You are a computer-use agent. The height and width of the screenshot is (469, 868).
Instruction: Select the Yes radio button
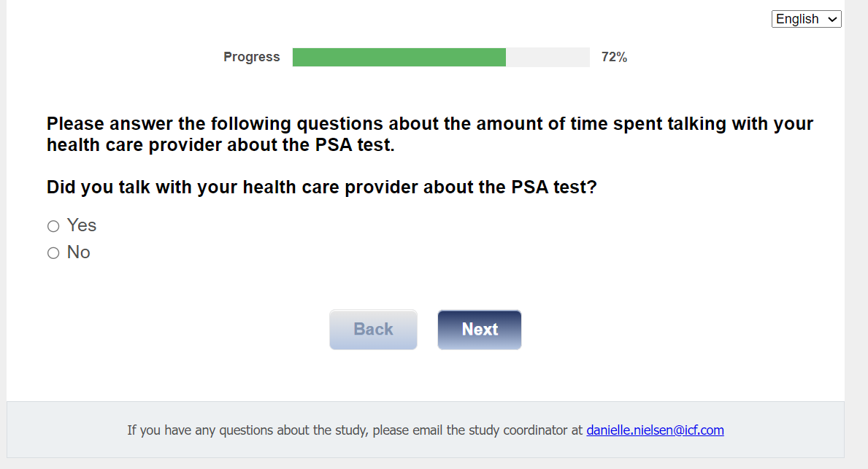(53, 226)
